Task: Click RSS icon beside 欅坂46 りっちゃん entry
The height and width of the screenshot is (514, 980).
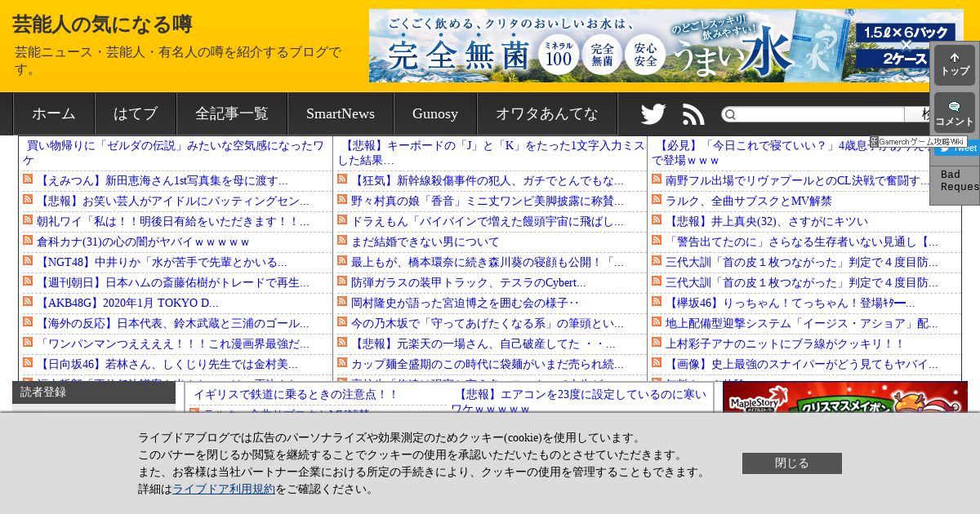Action: 657,302
